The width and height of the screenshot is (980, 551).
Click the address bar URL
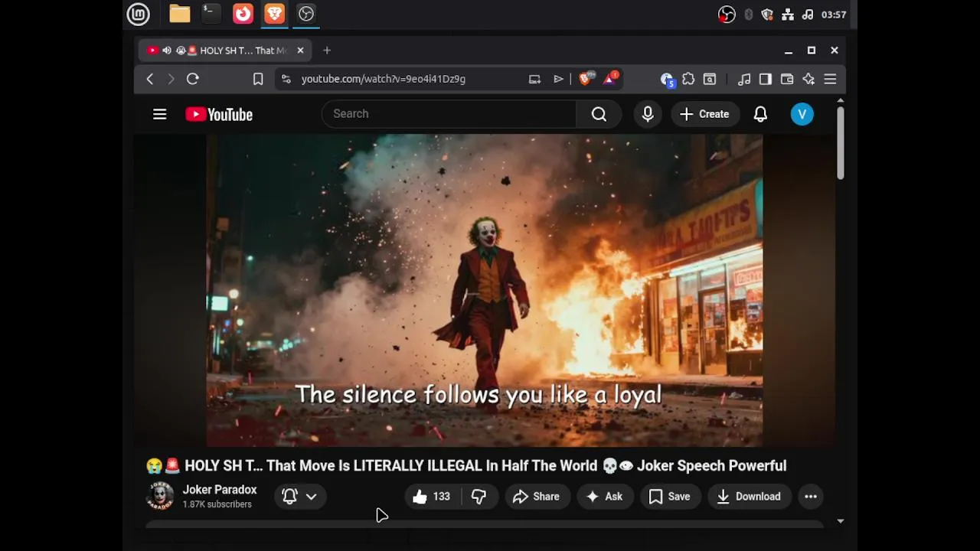tap(383, 79)
